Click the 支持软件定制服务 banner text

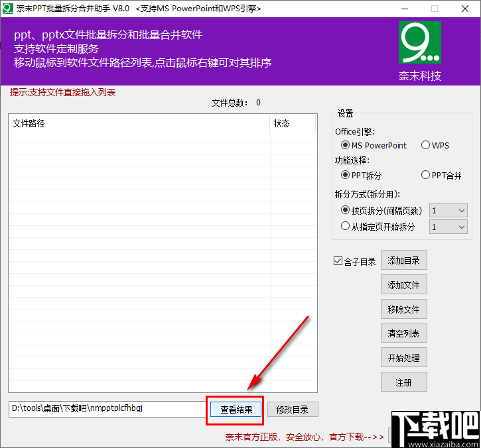click(56, 49)
